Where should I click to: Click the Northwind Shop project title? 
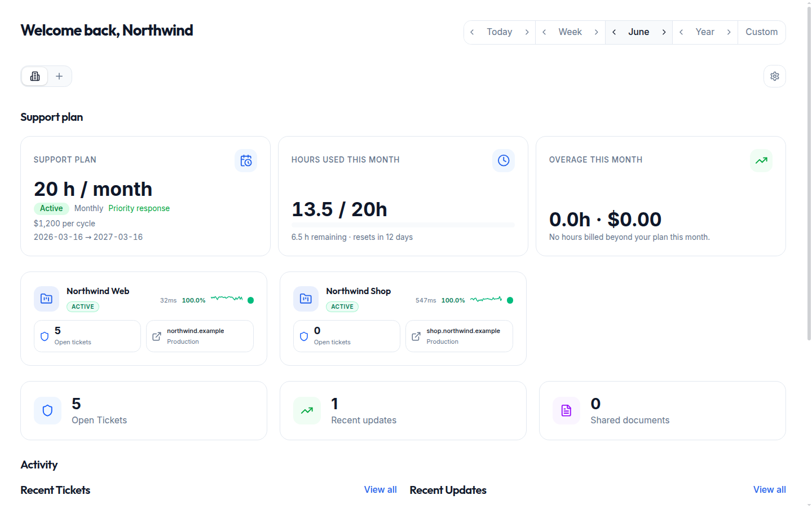tap(359, 291)
